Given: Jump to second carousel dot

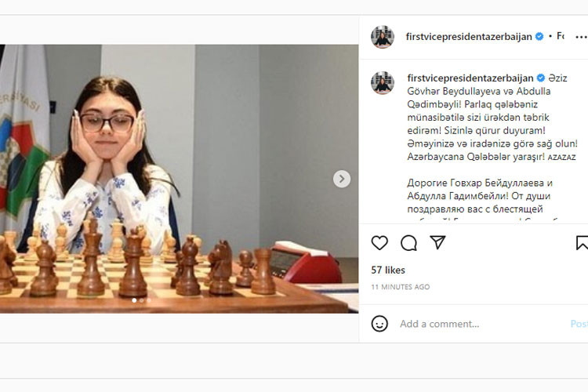Looking at the screenshot, I should 142,300.
